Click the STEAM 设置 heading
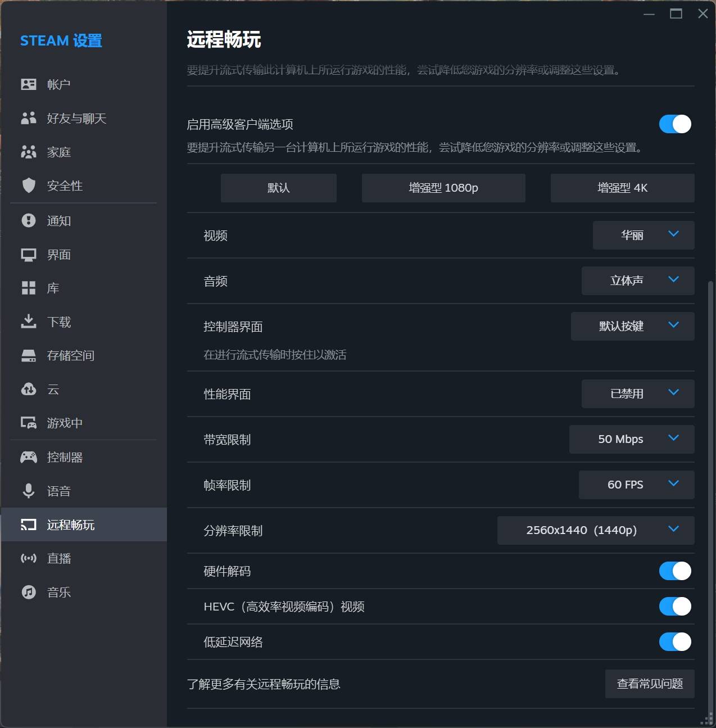 click(x=61, y=41)
